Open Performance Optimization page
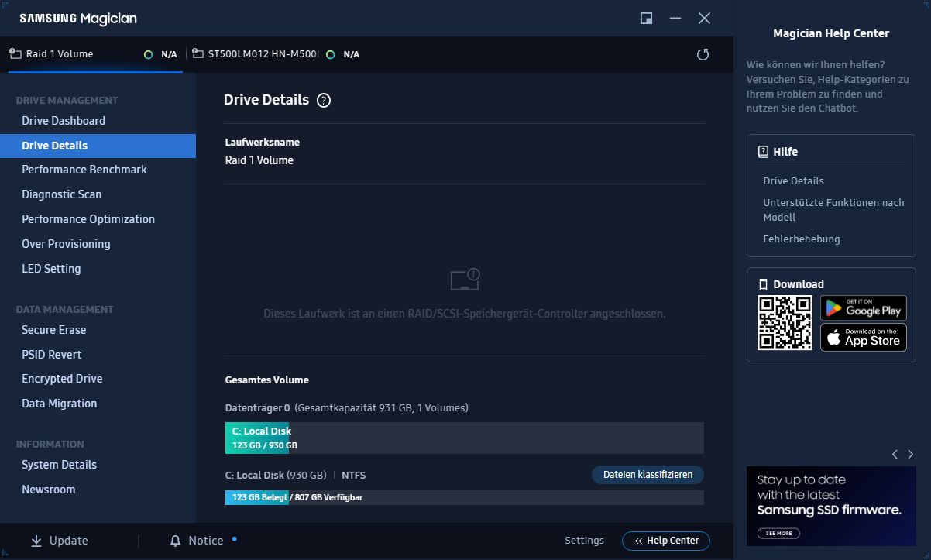The image size is (931, 560). [x=88, y=219]
